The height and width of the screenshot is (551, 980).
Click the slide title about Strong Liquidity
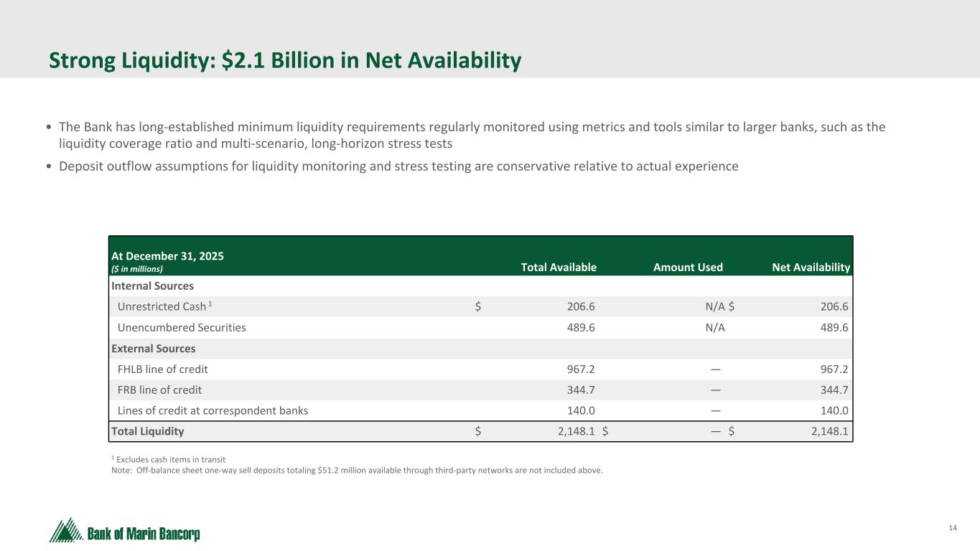[284, 62]
